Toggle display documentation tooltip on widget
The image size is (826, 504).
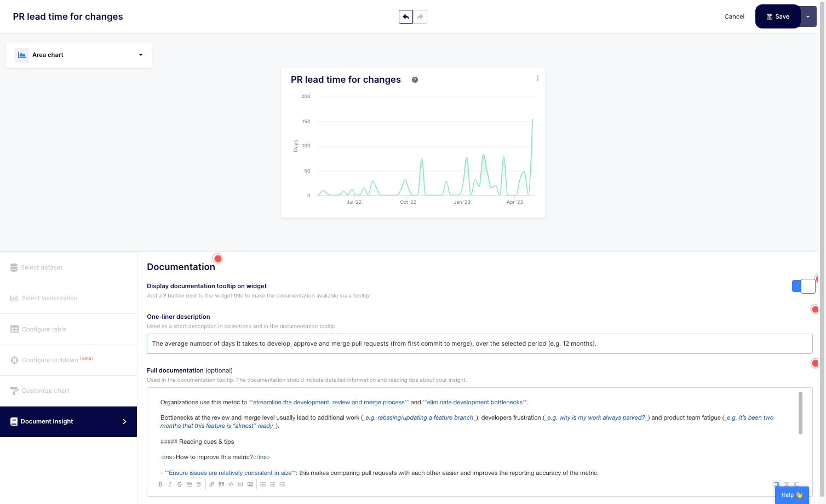tap(803, 286)
